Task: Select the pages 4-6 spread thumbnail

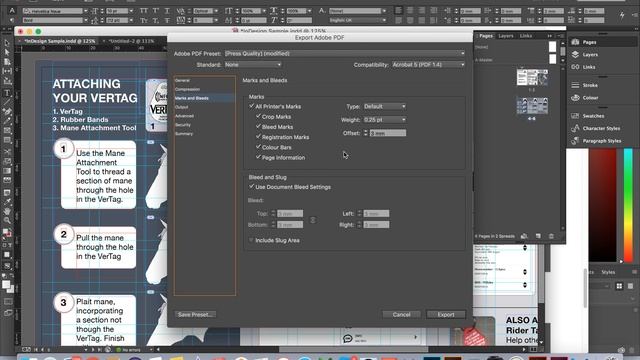Action: point(532,106)
